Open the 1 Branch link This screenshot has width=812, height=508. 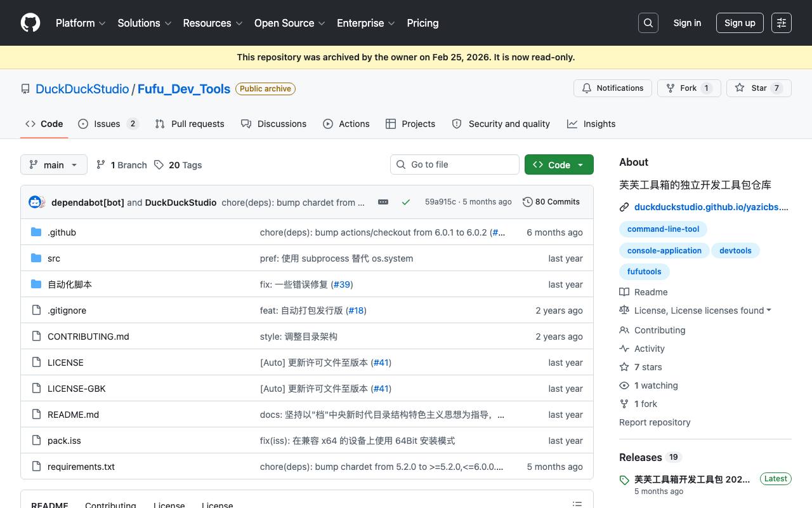(x=121, y=165)
